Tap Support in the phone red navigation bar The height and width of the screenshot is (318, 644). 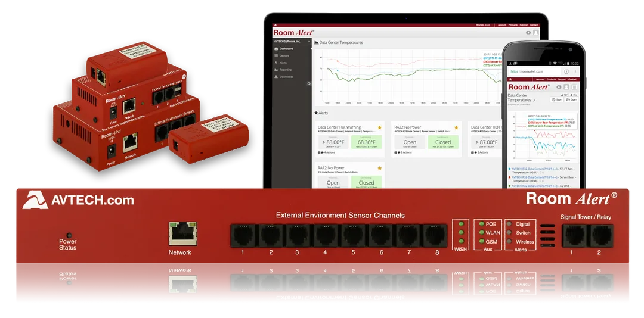pos(562,79)
